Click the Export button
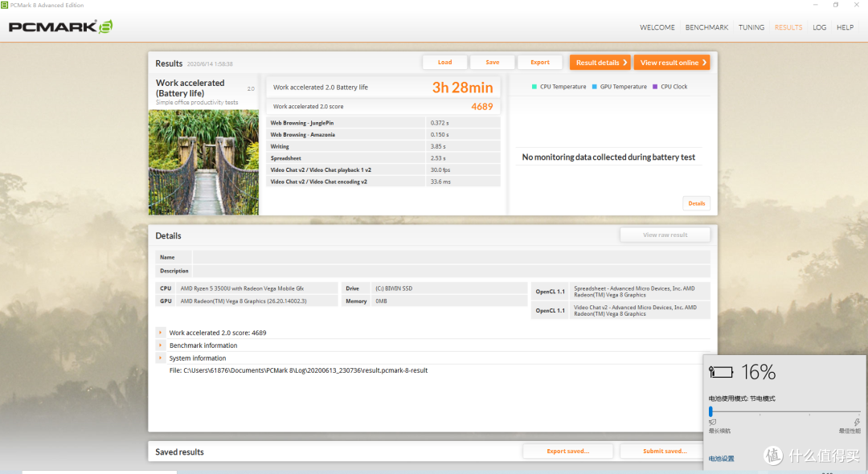Image resolution: width=868 pixels, height=474 pixels. 540,63
